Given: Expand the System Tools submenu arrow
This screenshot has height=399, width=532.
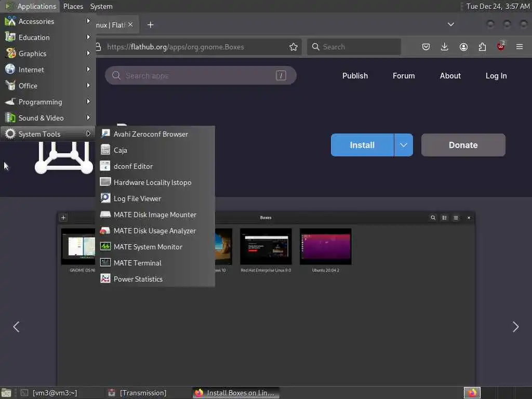Looking at the screenshot, I should (88, 134).
